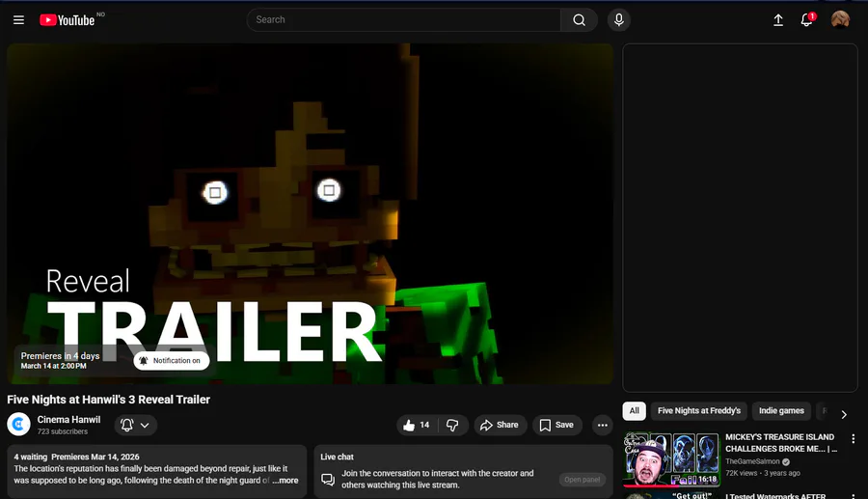868x499 pixels.
Task: Open subscription bell notification dropdown
Action: coord(136,425)
